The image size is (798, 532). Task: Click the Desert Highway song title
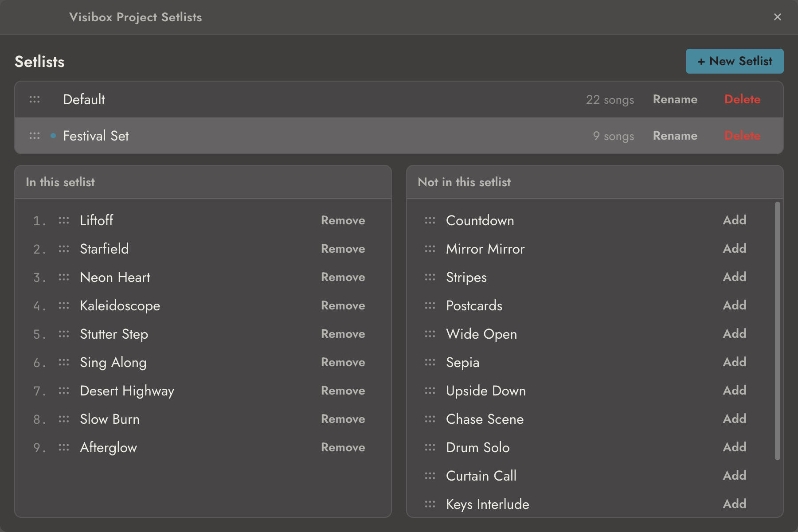click(127, 391)
